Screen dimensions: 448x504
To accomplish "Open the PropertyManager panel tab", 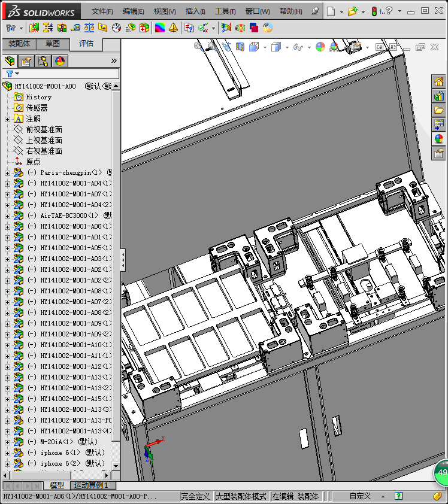I will pos(26,60).
